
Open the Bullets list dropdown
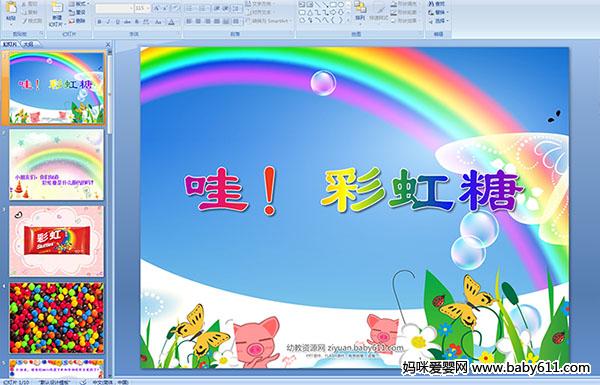[x=191, y=8]
